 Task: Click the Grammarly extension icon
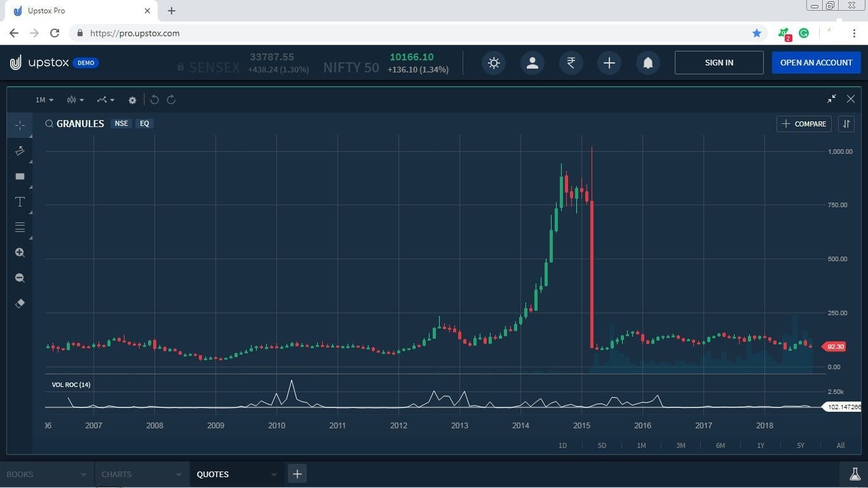tap(804, 33)
